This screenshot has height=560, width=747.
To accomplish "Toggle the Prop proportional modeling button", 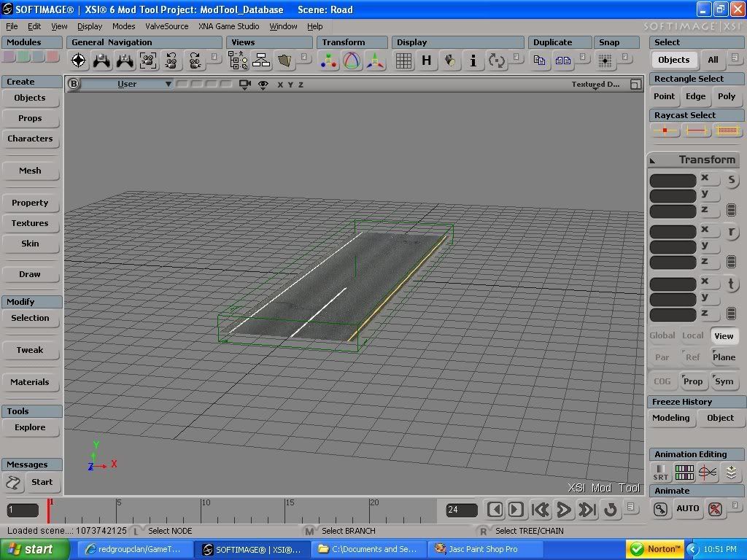I will (693, 381).
